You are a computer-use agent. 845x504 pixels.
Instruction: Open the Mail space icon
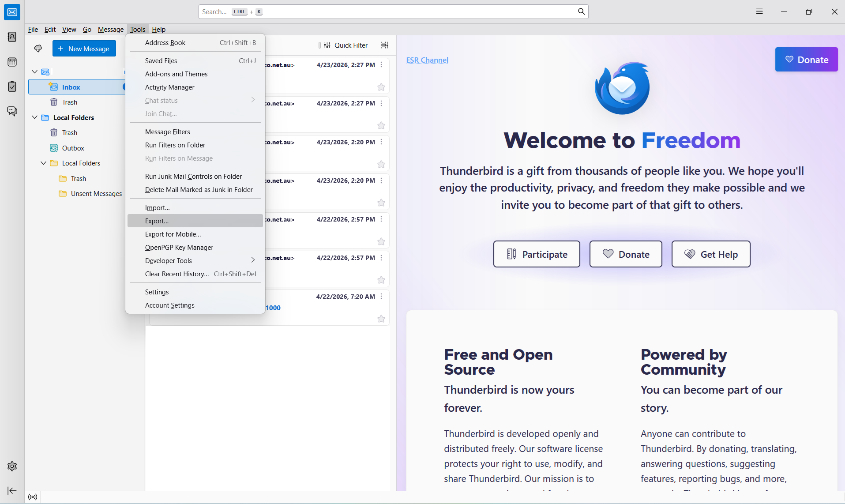[12, 12]
